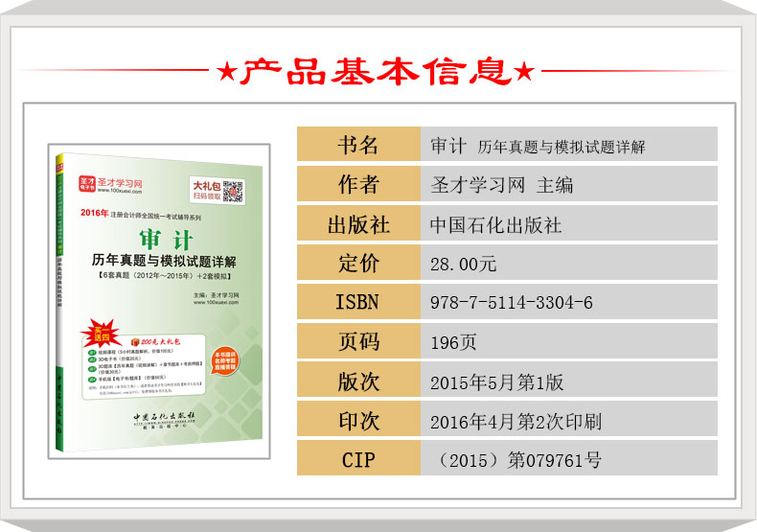757x532 pixels.
Task: Select the 书名 label cell
Action: point(358,145)
